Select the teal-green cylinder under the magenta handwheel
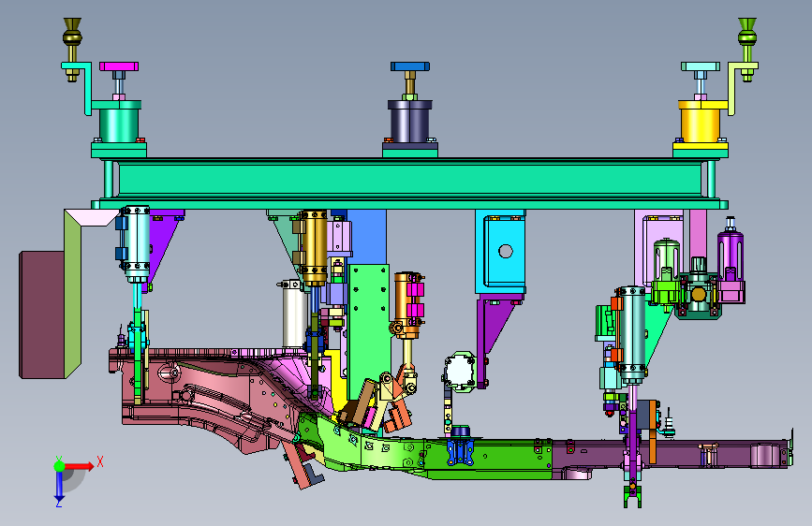The height and width of the screenshot is (526, 812). pyautogui.click(x=119, y=124)
